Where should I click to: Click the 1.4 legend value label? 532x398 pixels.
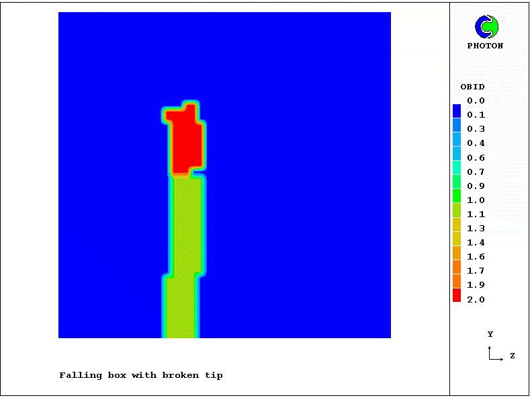pos(476,243)
